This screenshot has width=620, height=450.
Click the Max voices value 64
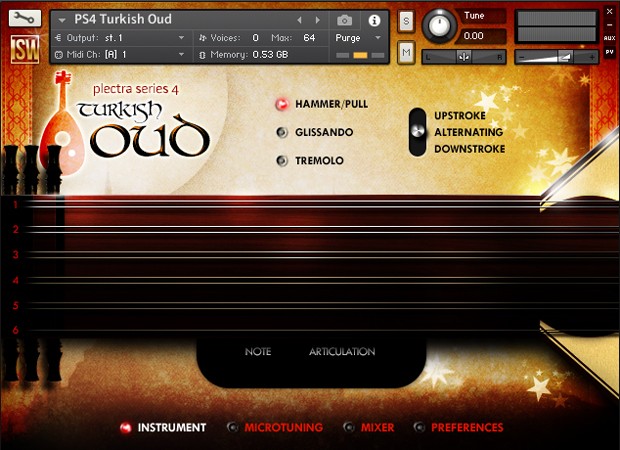point(309,38)
